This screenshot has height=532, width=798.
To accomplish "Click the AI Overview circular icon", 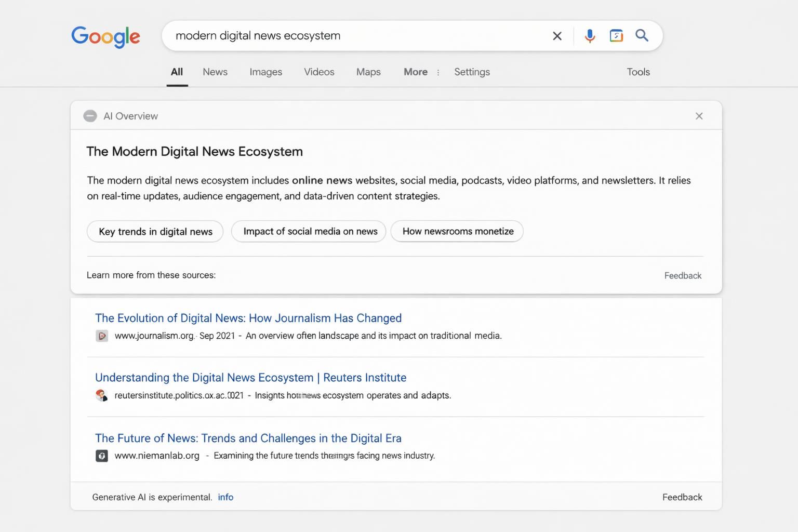I will click(90, 116).
